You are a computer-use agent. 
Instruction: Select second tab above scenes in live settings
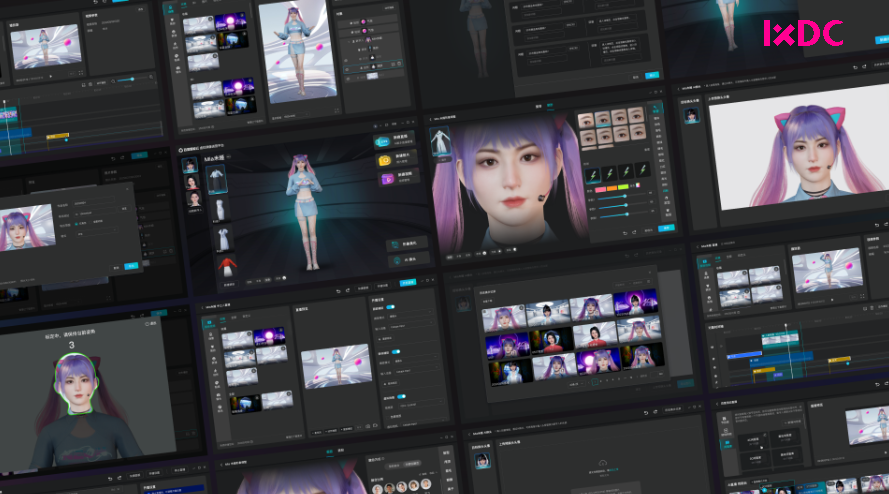[234, 318]
